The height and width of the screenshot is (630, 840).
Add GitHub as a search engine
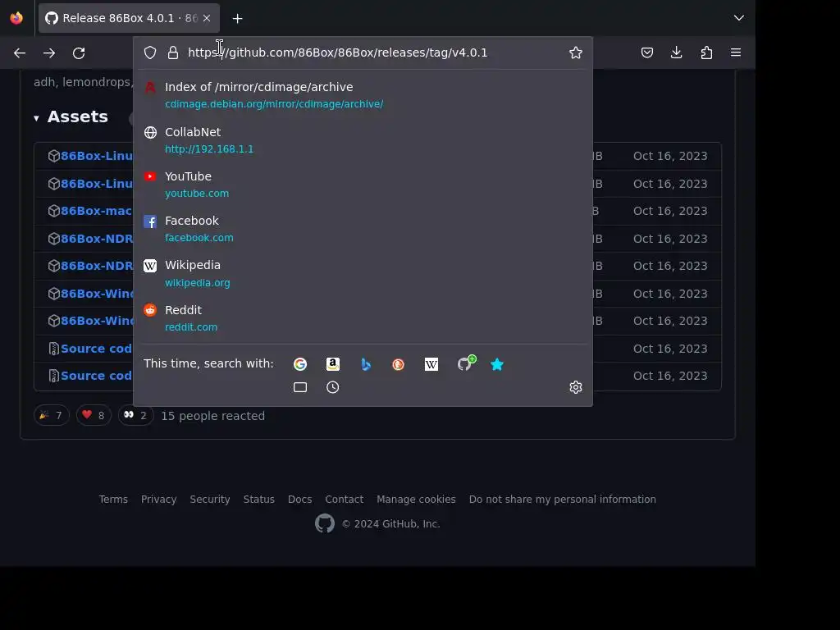point(465,363)
